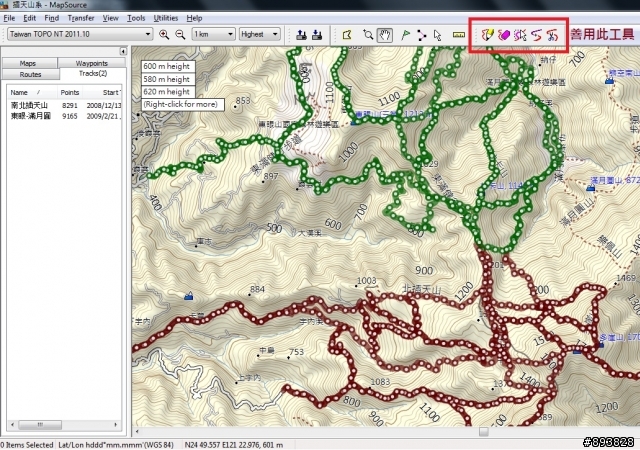The height and width of the screenshot is (450, 640).
Task: Switch to the Tracks(2) tab
Action: (93, 74)
